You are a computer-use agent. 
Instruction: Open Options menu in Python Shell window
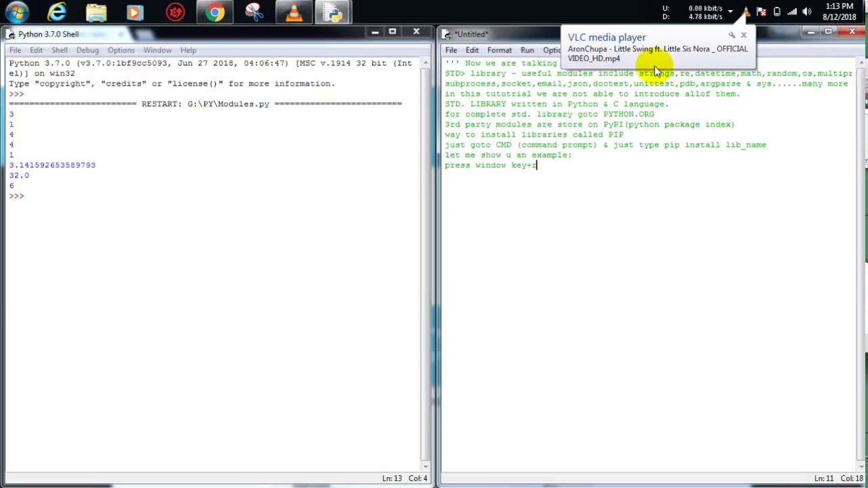121,50
